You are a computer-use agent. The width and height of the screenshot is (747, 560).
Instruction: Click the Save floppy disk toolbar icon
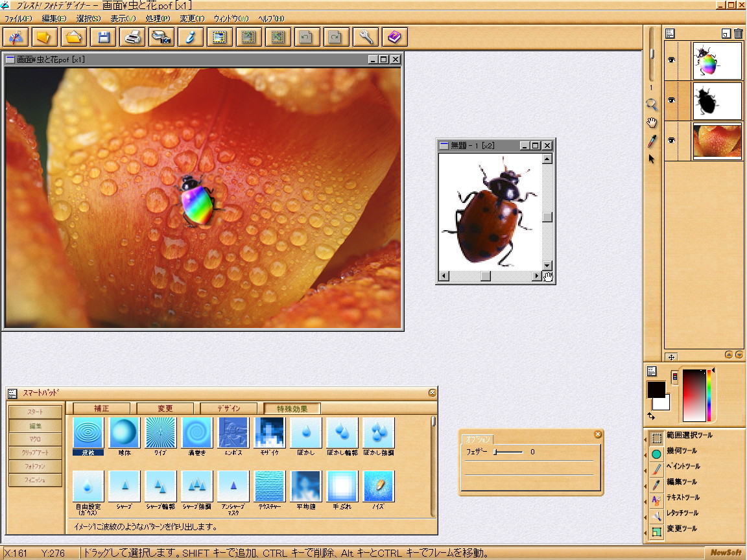(103, 38)
